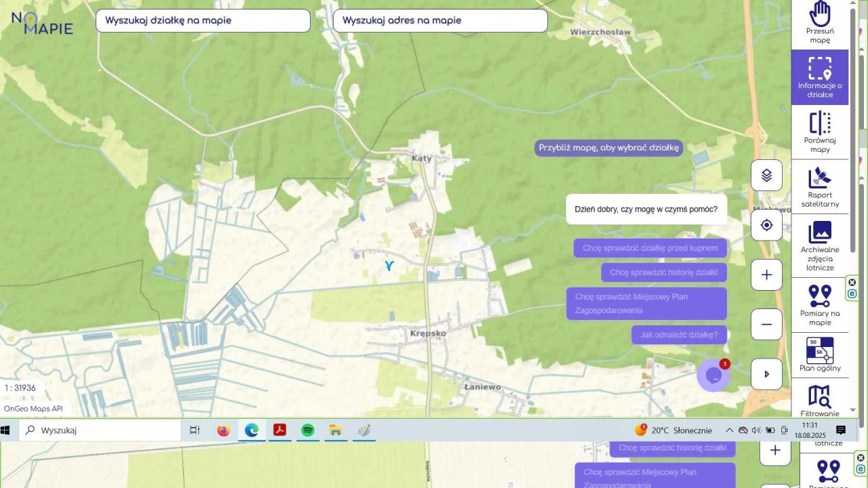Click the Kąty village label on the map
868x488 pixels.
(x=422, y=158)
